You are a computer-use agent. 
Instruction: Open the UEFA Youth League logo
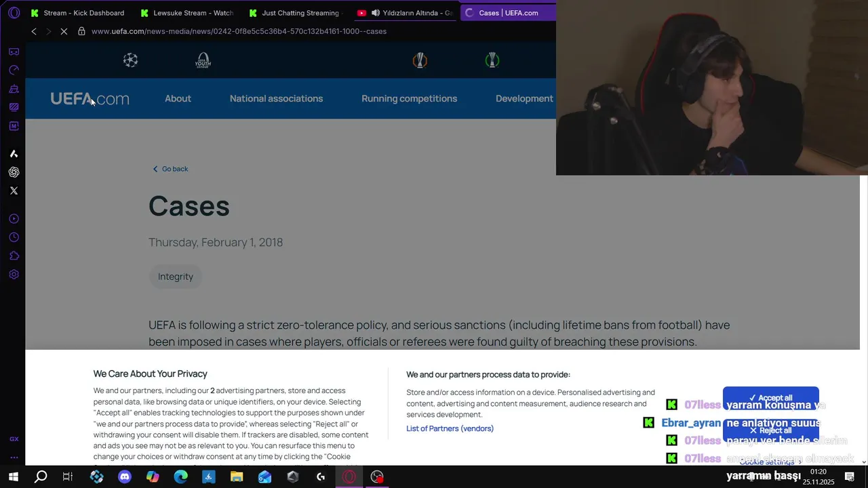203,60
